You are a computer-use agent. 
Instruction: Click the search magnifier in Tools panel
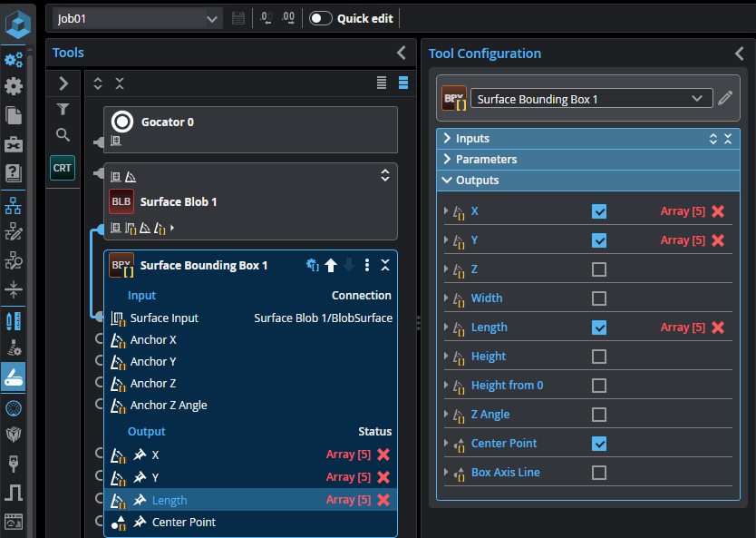[63, 135]
